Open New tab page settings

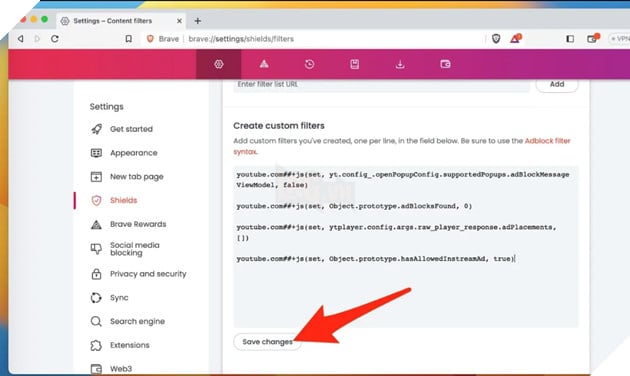tap(137, 176)
